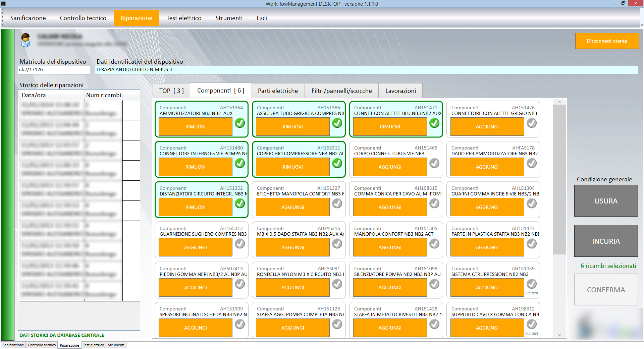
Task: Click the checkmark on CONNETTORE INTERNO 5 VIE POMPA
Action: click(240, 163)
